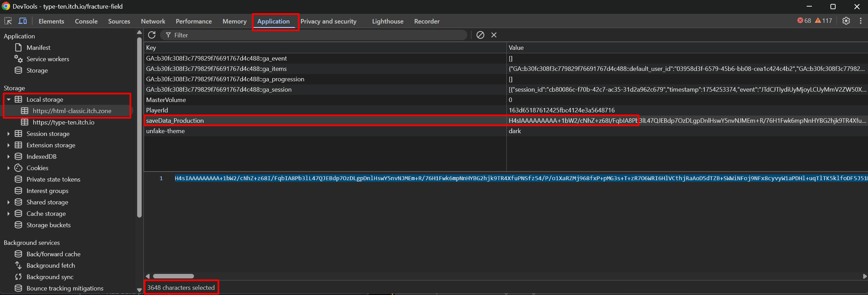Viewport: 868px width, 295px height.
Task: Open the Application tab
Action: click(x=273, y=21)
